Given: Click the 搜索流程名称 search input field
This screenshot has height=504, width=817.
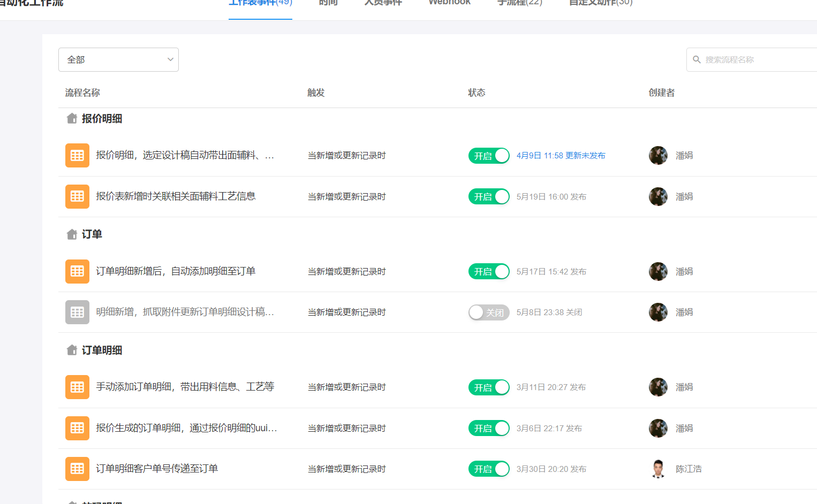Looking at the screenshot, I should (750, 59).
